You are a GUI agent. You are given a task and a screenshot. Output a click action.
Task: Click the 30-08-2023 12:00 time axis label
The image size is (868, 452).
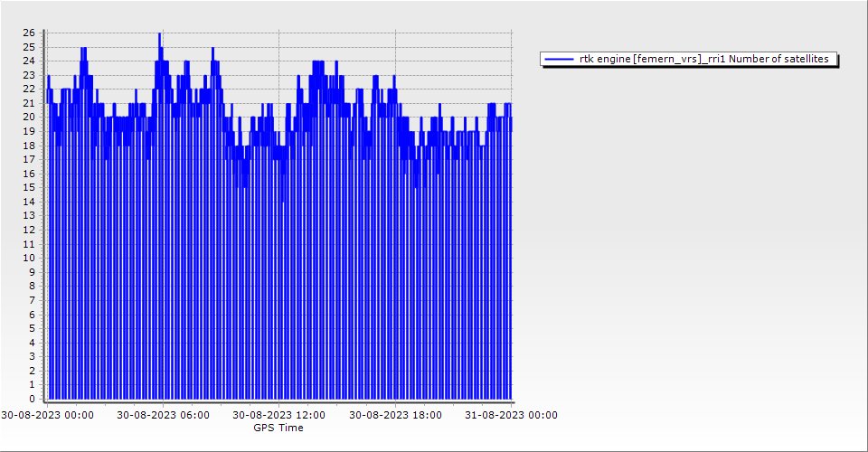tap(278, 415)
